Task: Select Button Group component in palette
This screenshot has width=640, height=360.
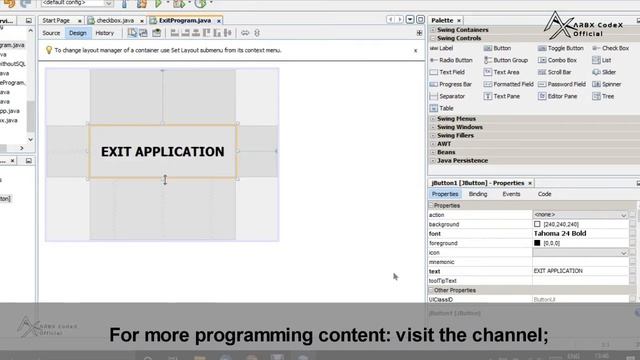Action: pos(506,60)
